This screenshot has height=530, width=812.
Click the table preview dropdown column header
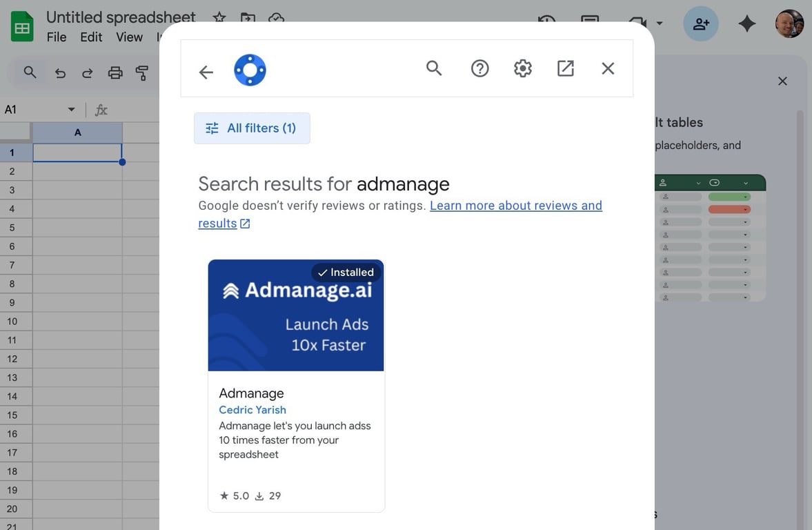pos(729,183)
